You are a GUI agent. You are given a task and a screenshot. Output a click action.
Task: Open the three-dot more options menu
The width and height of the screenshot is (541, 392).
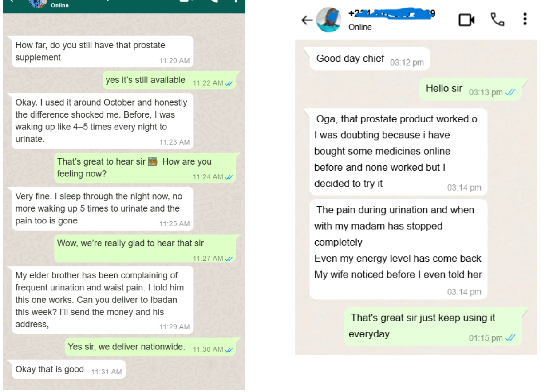[525, 19]
